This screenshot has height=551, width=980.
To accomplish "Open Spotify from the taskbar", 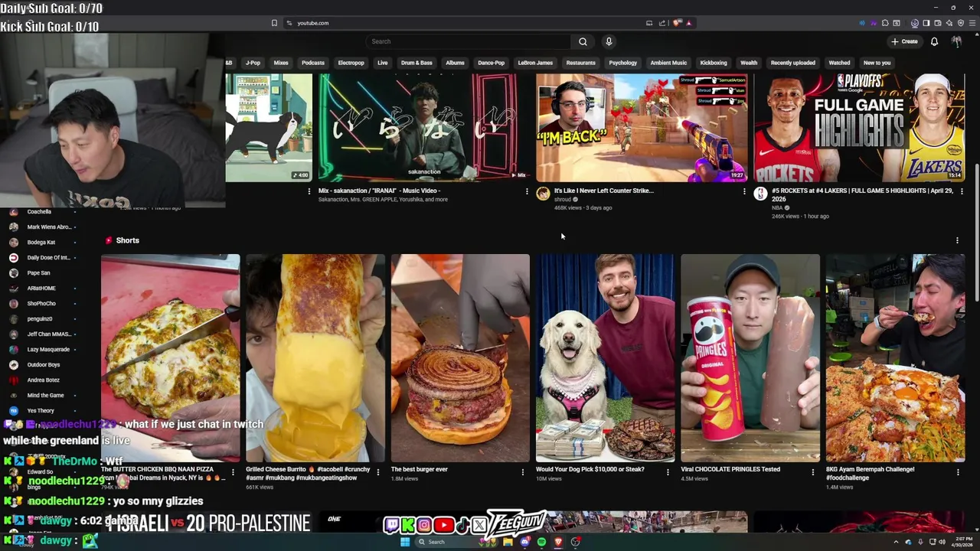I will [541, 542].
